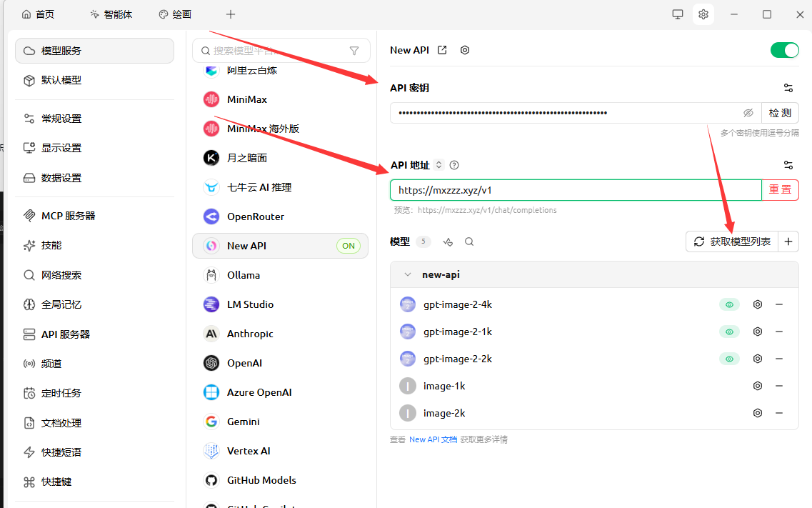Screen dimensions: 812x508
Task: Click filter funnel icon in provider search
Action: click(354, 51)
